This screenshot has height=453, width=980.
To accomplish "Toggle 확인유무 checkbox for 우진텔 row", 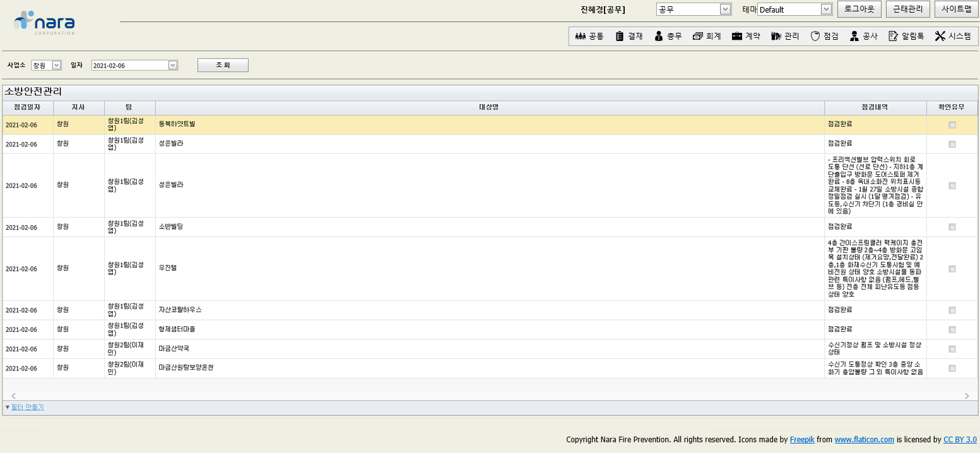I will pyautogui.click(x=952, y=269).
